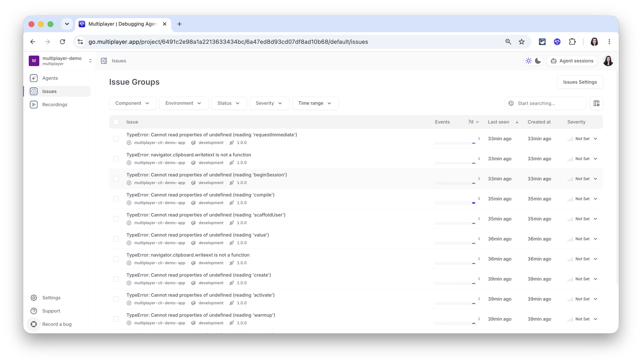Switch workspace via multiplayer-demo selector

(x=61, y=61)
